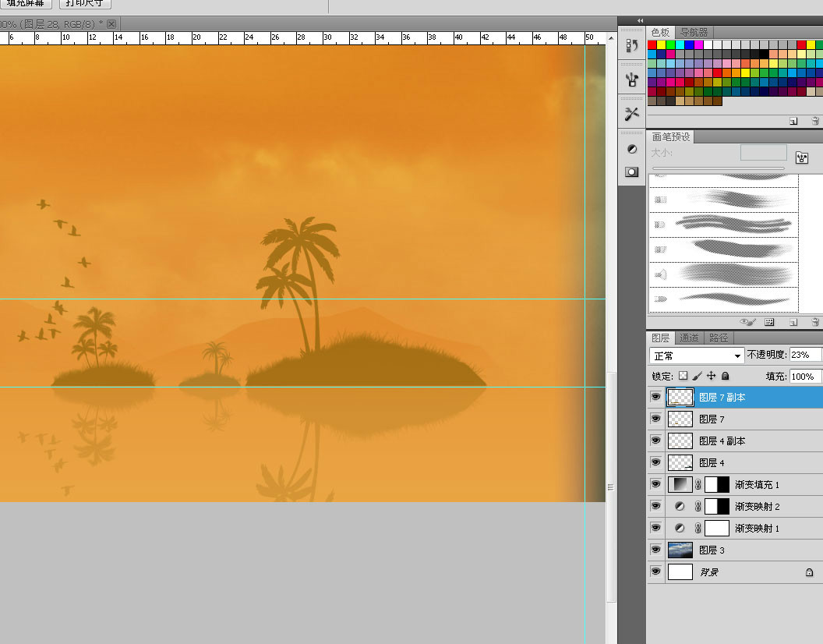Screen dimensions: 823x644
Task: Toggle visibility of 图层 3 layer
Action: point(655,550)
